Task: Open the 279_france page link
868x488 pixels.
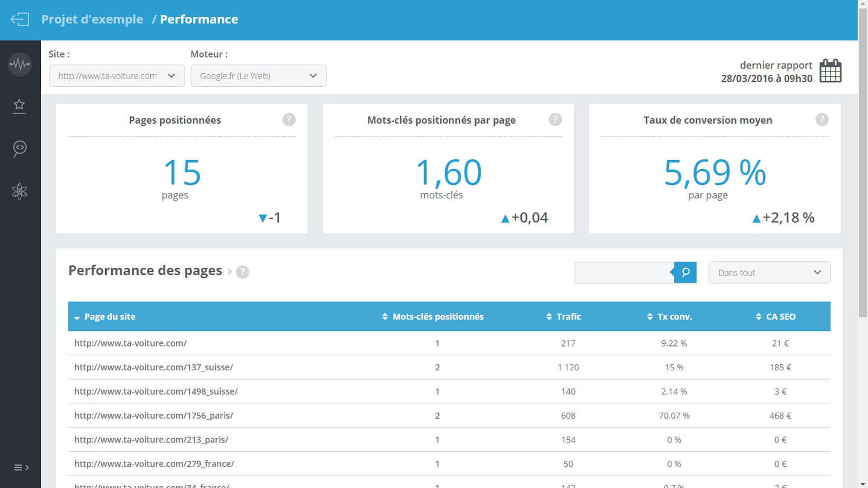Action: pyautogui.click(x=154, y=464)
